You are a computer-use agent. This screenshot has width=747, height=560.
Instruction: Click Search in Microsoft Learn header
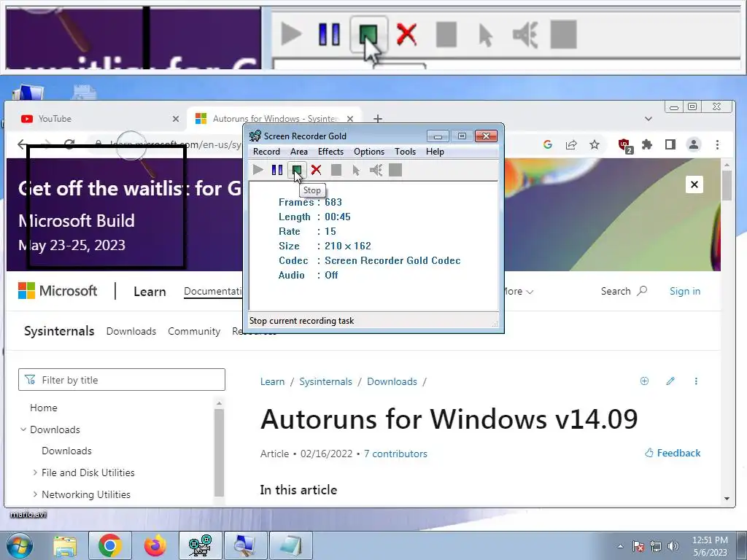[x=624, y=291]
